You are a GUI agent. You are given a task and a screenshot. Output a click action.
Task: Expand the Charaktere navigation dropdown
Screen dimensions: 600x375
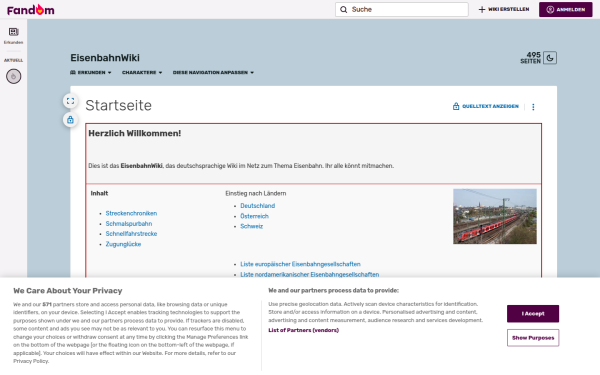click(142, 72)
